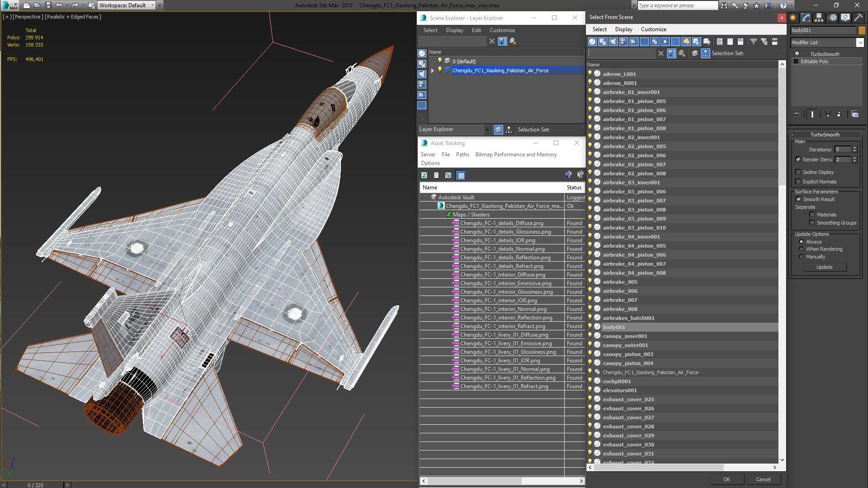Save file with floppy disk icon

[48, 5]
